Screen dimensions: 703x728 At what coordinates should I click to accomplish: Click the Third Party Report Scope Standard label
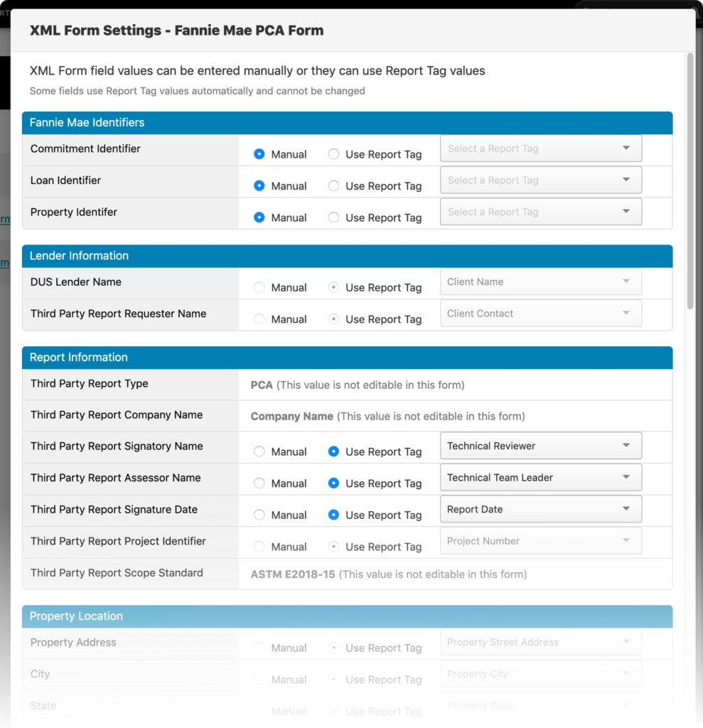(117, 572)
